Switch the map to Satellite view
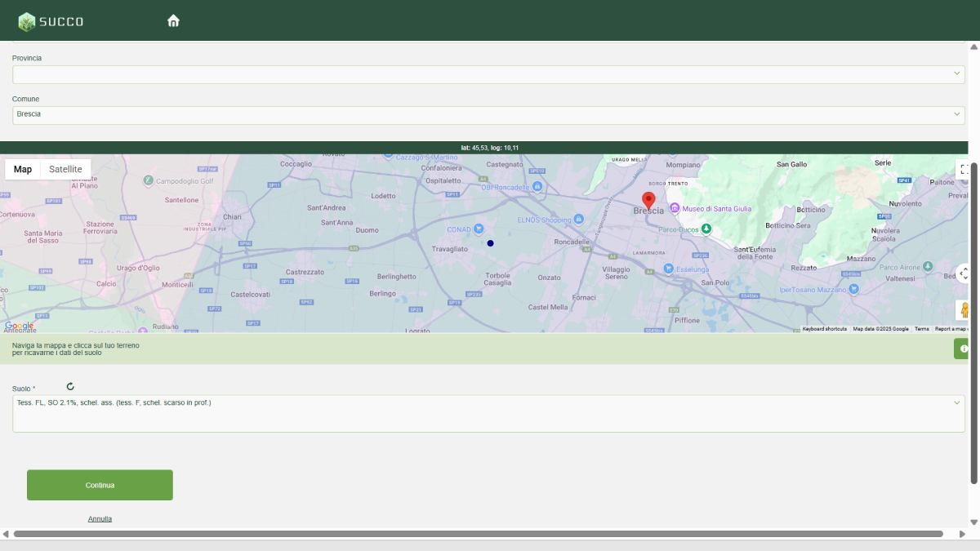980x551 pixels. (x=65, y=169)
